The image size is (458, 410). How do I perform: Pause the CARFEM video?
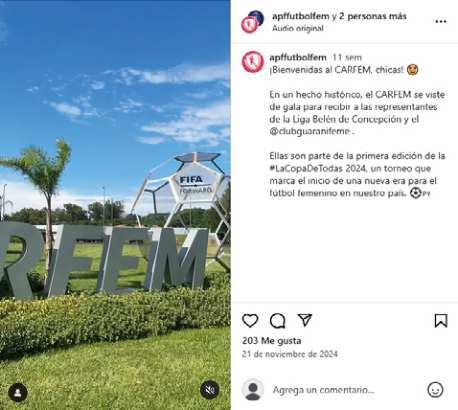[x=115, y=205]
